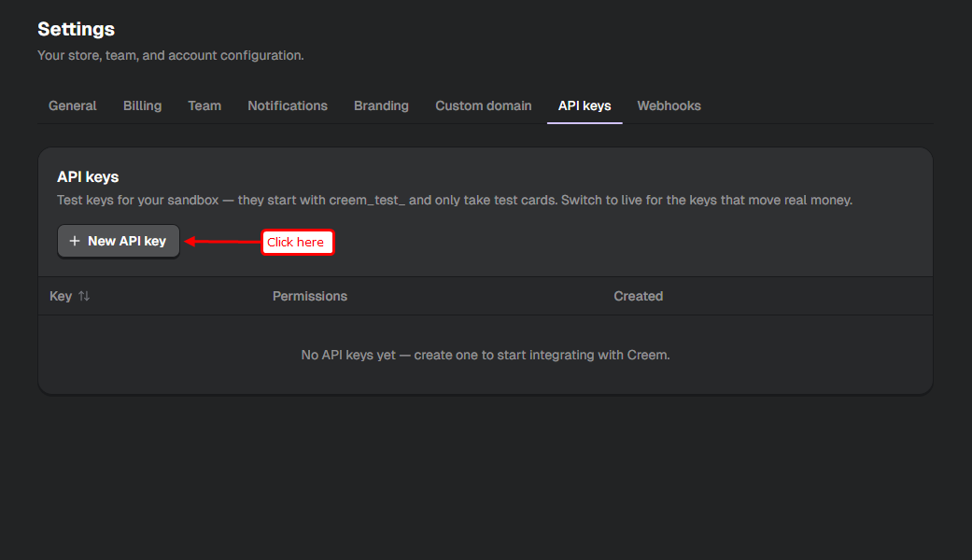Sort by the Key column arrows icon

click(84, 296)
